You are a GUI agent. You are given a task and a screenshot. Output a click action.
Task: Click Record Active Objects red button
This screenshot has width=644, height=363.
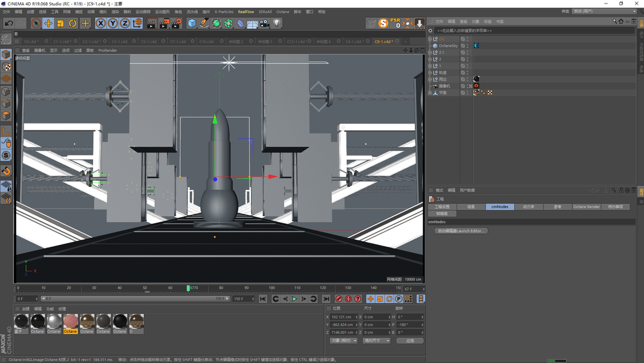[x=339, y=299]
